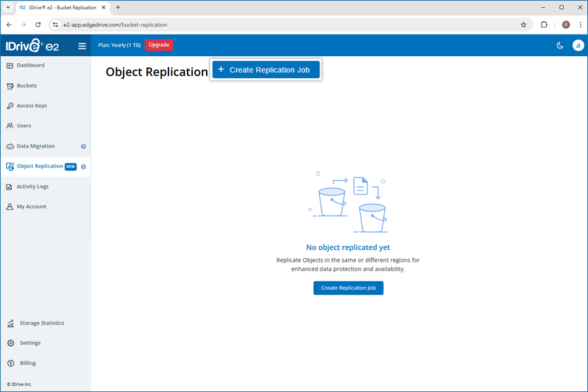Click the centered Create Replication Job button
Viewport: 588px width, 392px height.
(x=348, y=288)
